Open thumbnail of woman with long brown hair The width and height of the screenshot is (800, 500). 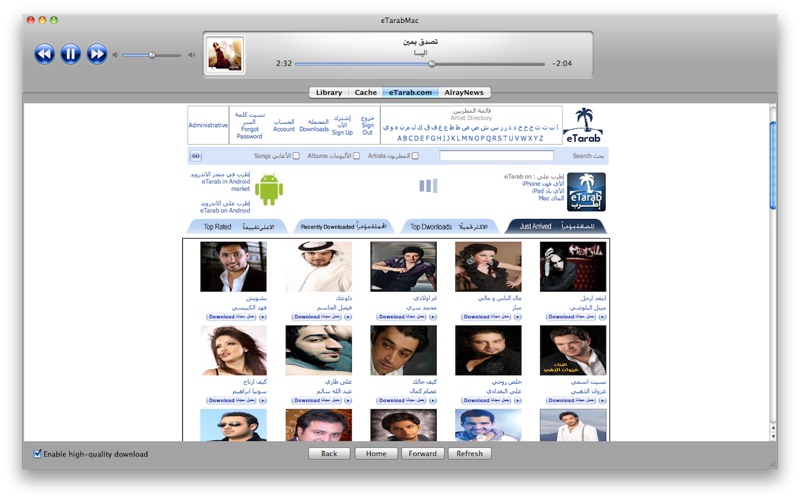coord(233,351)
